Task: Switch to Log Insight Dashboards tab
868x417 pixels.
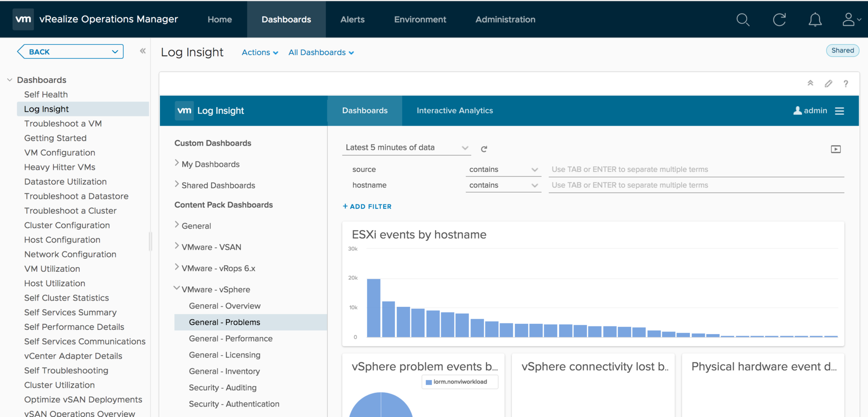Action: [365, 110]
